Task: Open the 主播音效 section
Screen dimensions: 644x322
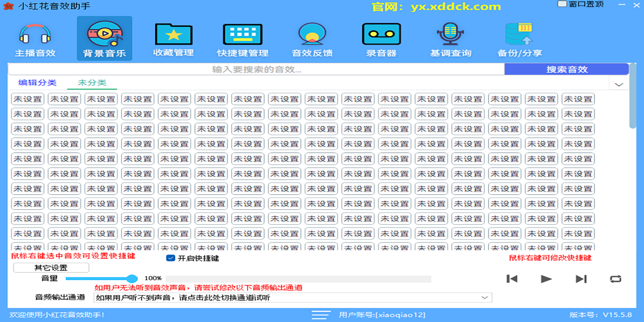Action: pos(35,39)
